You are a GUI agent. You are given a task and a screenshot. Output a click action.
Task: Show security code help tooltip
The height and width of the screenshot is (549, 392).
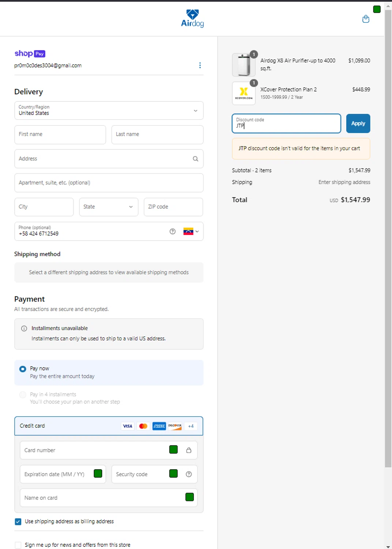(x=189, y=474)
